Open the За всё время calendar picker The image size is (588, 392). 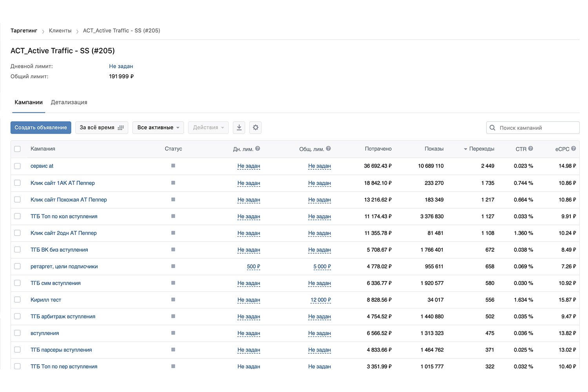coord(102,127)
